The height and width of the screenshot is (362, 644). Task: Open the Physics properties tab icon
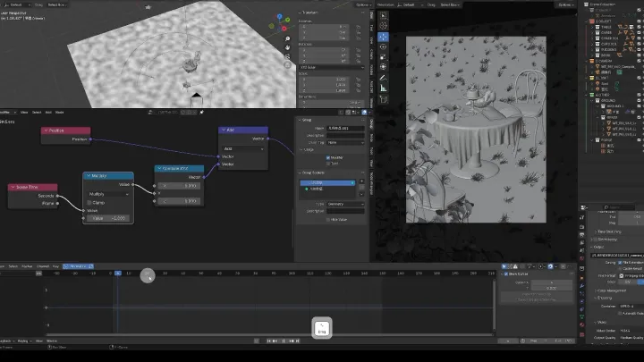582,302
